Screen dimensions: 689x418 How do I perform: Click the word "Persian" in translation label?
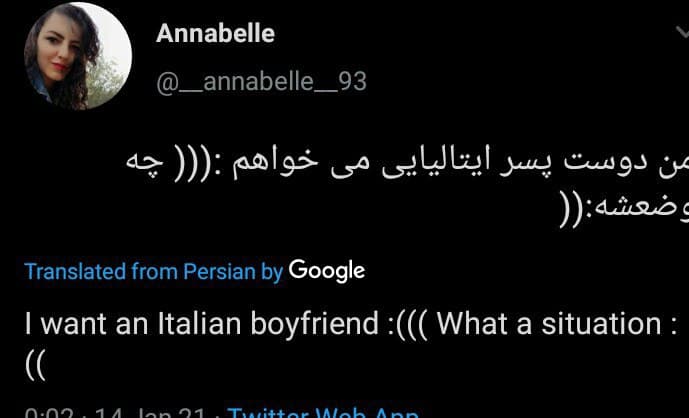[219, 271]
